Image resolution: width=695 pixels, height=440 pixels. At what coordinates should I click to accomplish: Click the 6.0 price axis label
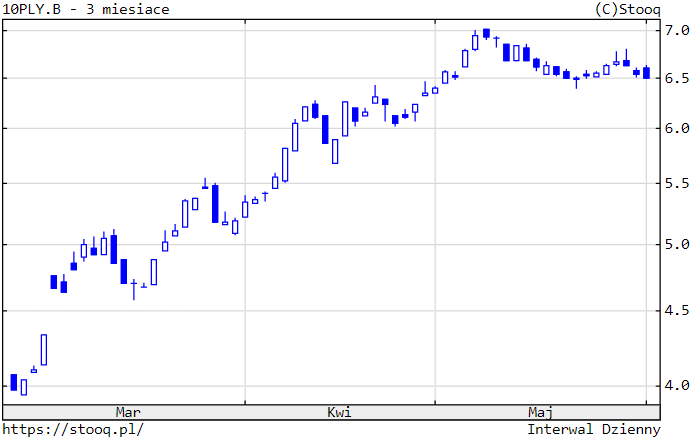point(677,128)
